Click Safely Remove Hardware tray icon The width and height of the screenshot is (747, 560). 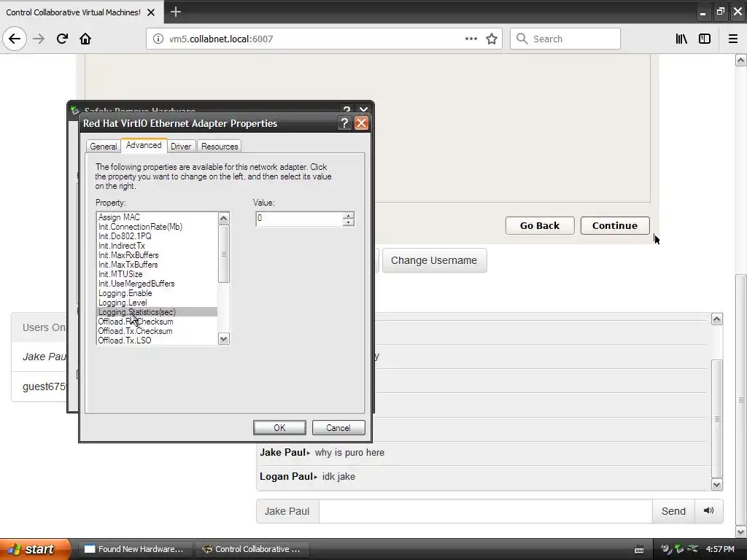[679, 549]
